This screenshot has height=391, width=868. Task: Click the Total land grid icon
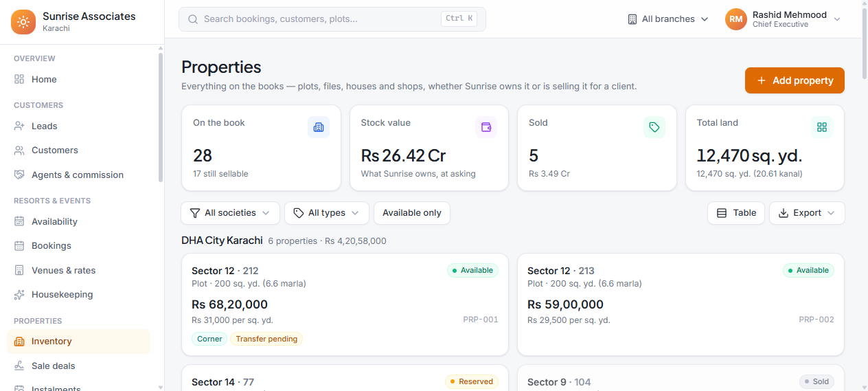[822, 127]
